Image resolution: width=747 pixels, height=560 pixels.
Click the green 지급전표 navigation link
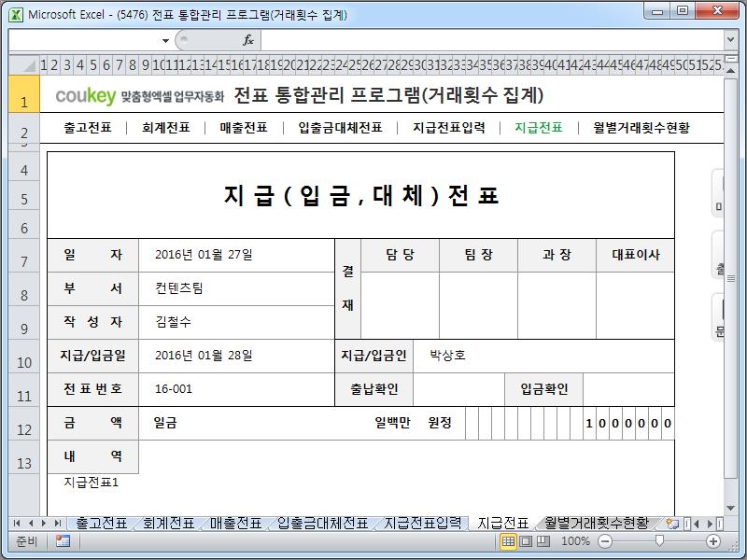click(539, 128)
